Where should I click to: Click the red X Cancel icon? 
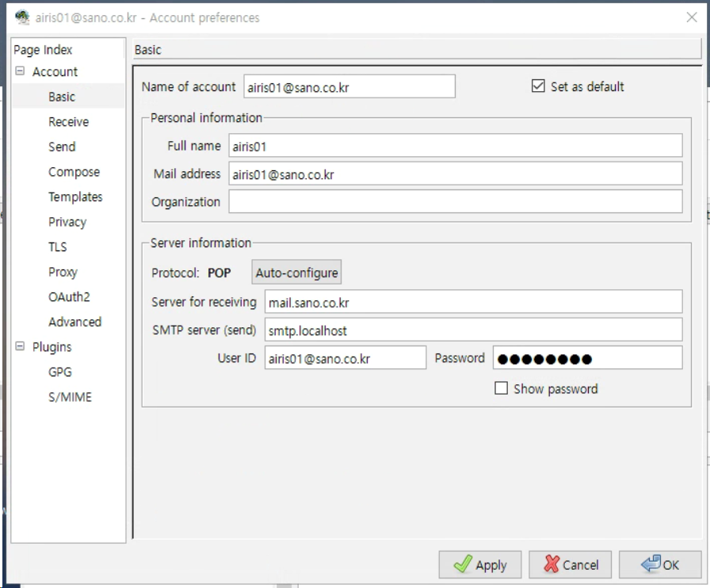pyautogui.click(x=552, y=565)
